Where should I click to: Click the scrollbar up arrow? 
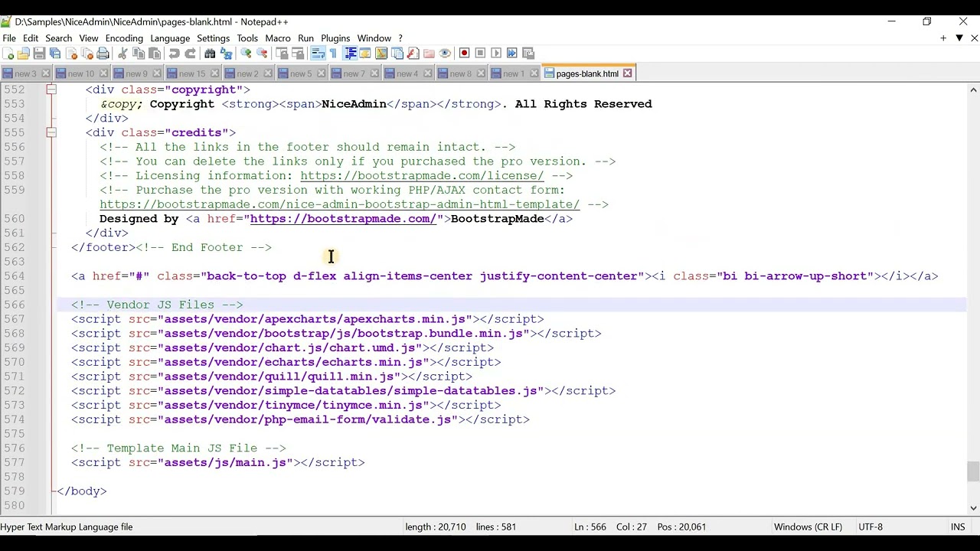coord(973,90)
